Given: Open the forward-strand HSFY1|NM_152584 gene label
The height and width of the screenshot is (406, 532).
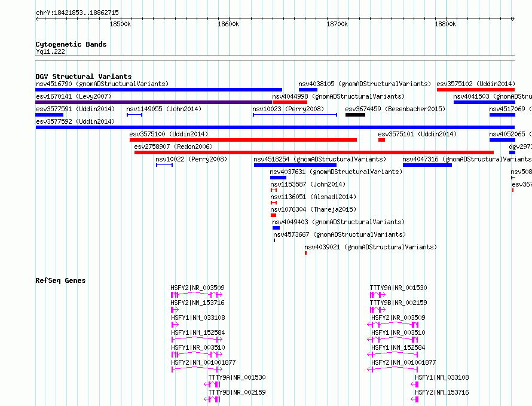Looking at the screenshot, I should click(198, 332).
